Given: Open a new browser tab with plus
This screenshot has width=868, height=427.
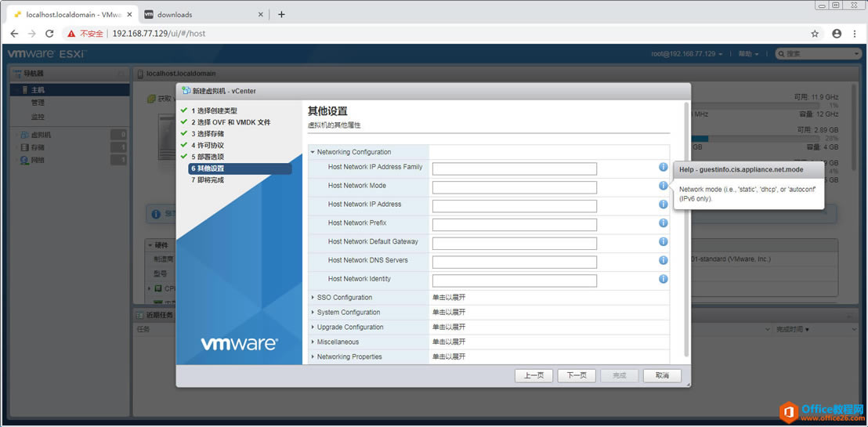Looking at the screenshot, I should point(281,14).
